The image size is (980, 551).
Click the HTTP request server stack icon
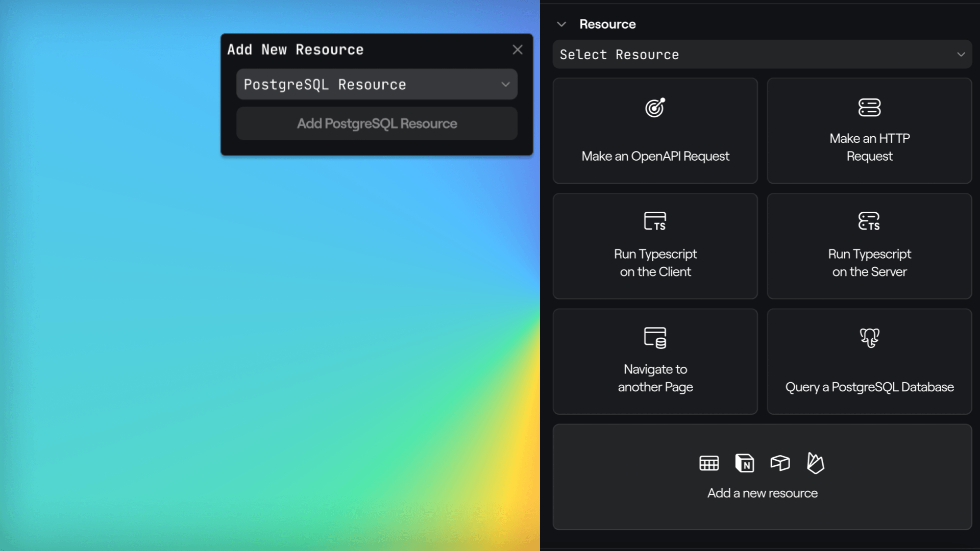(x=869, y=108)
